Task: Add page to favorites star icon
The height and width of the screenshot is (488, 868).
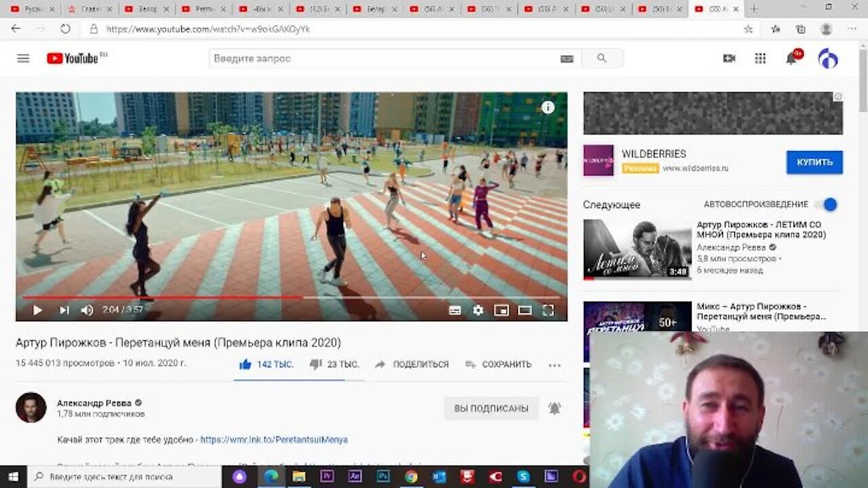Action: (x=748, y=29)
